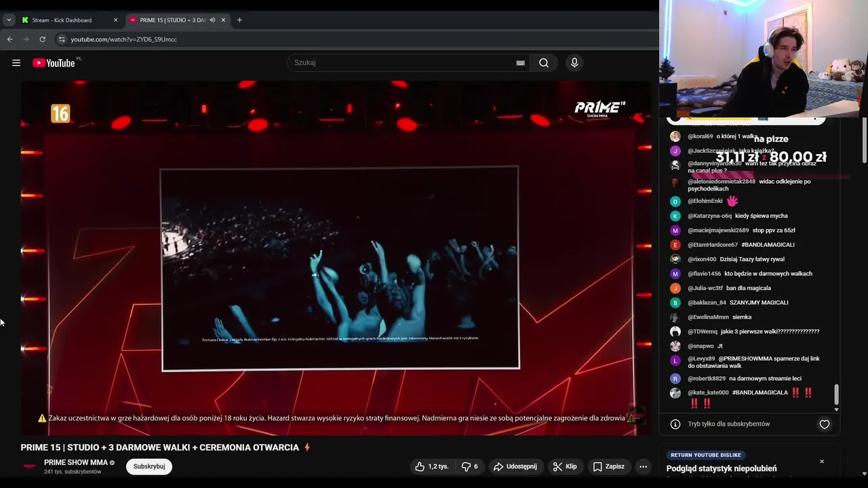The width and height of the screenshot is (868, 488).
Task: Open the RETURN YOUTUBE DISLIKE badge
Action: coord(706,455)
